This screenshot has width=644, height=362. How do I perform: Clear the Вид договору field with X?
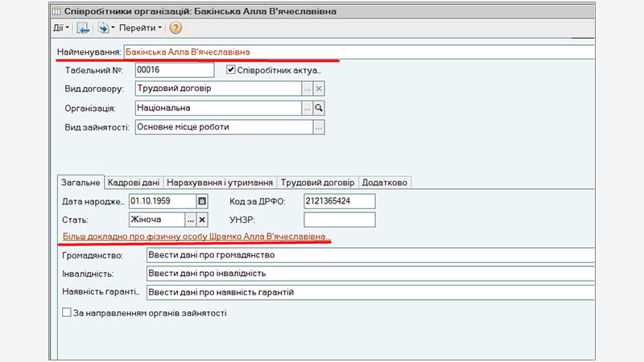point(318,89)
